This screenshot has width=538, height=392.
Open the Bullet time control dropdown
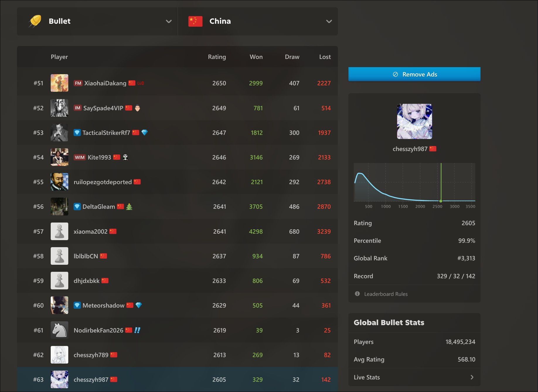tap(97, 21)
